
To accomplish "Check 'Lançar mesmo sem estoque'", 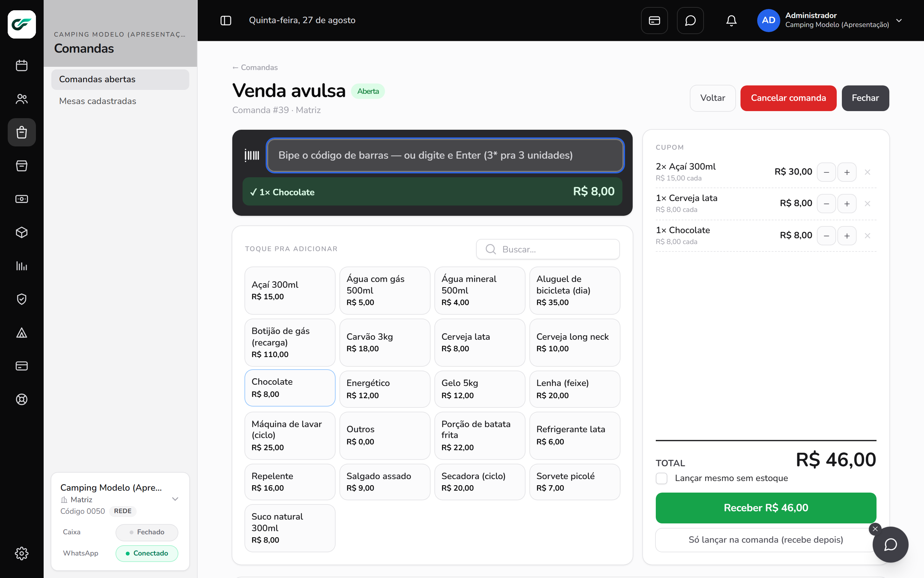I will (661, 478).
